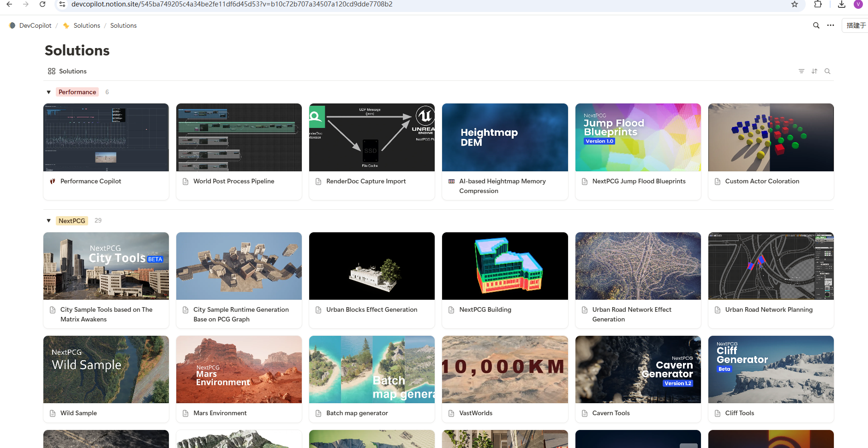The height and width of the screenshot is (448, 868).
Task: Open Cavern Generator cover image
Action: coord(638,369)
